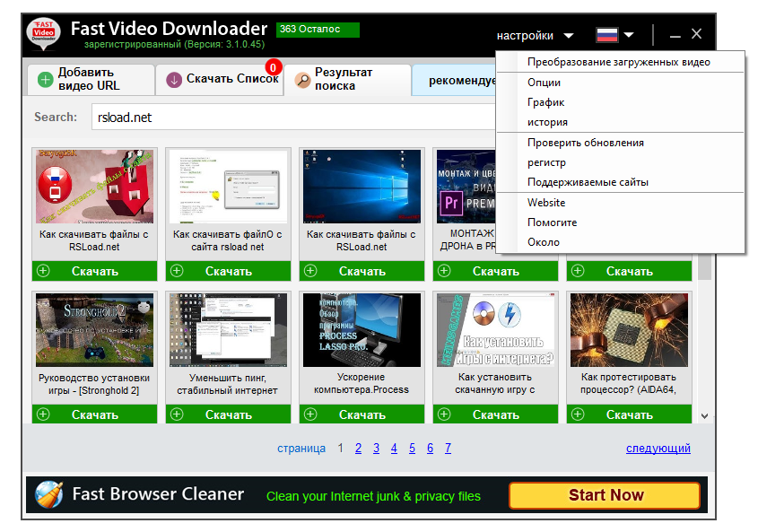Viewport: 758px width, 532px height.
Task: Switch to Скачать Список tab
Action: point(220,79)
